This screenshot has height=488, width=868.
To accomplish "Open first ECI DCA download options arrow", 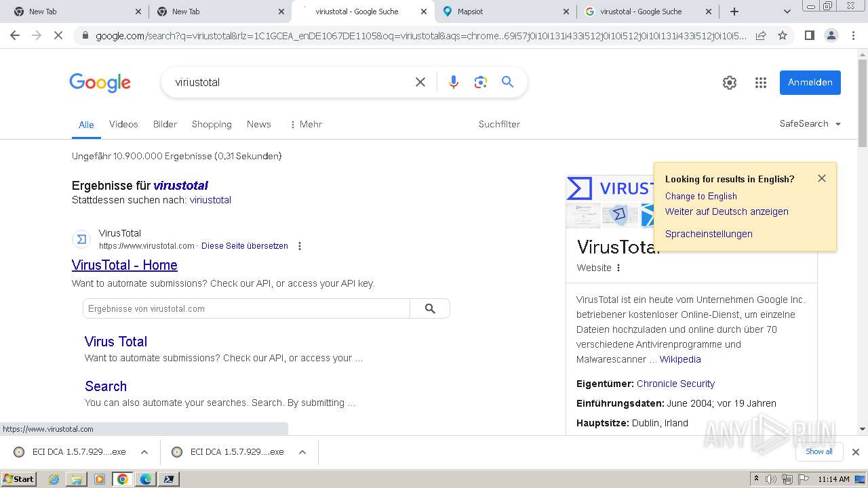I will click(144, 452).
